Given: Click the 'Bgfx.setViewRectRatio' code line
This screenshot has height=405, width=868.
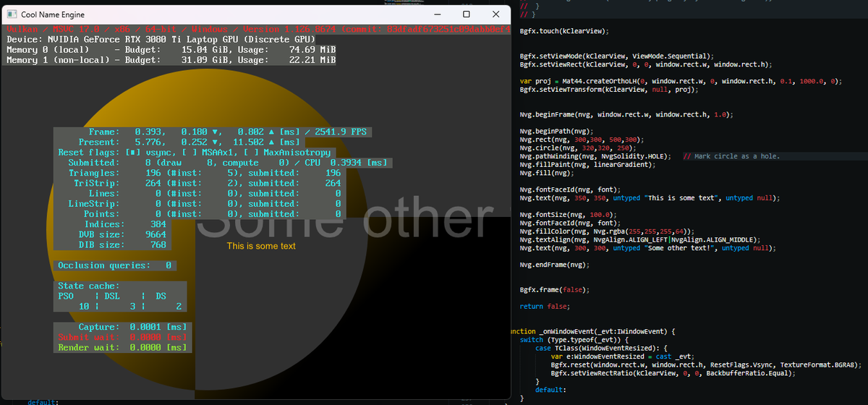Looking at the screenshot, I should coord(673,373).
